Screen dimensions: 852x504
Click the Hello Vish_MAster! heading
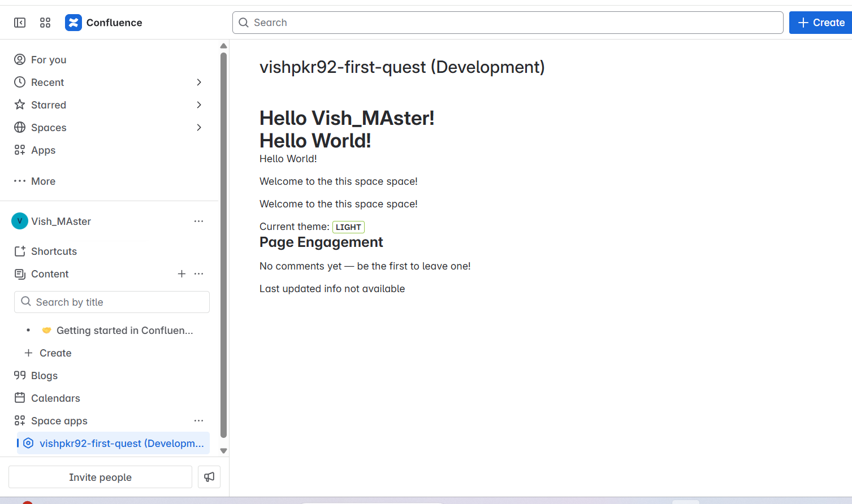tap(347, 118)
